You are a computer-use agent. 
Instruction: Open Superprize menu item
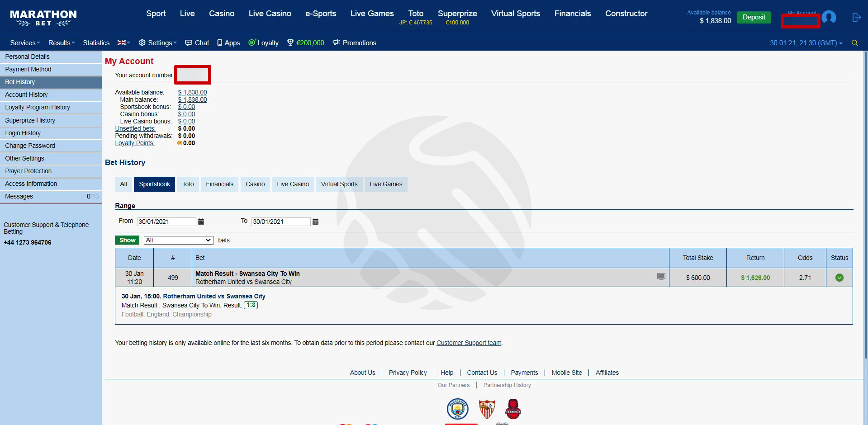click(x=457, y=17)
